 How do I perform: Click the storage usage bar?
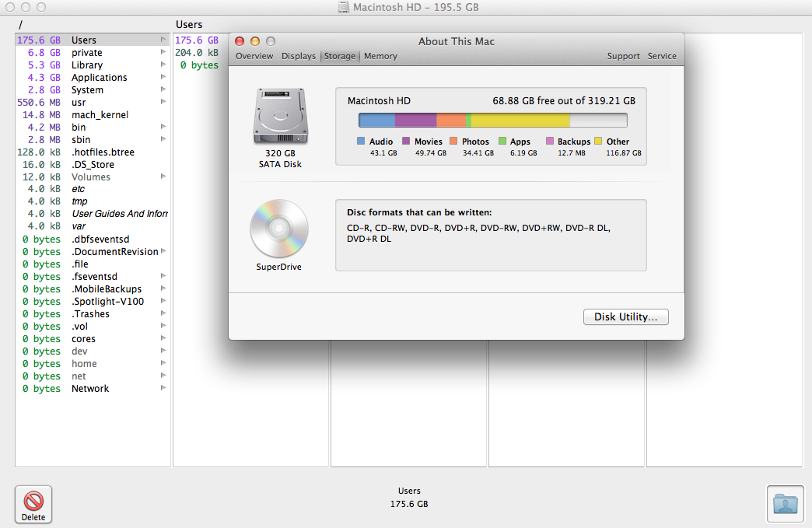pos(493,120)
